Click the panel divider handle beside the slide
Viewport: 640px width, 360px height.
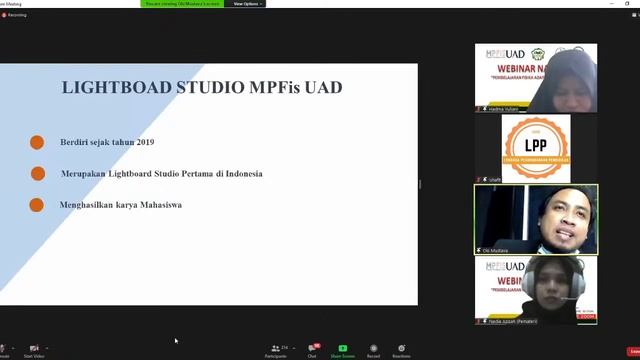(x=420, y=184)
